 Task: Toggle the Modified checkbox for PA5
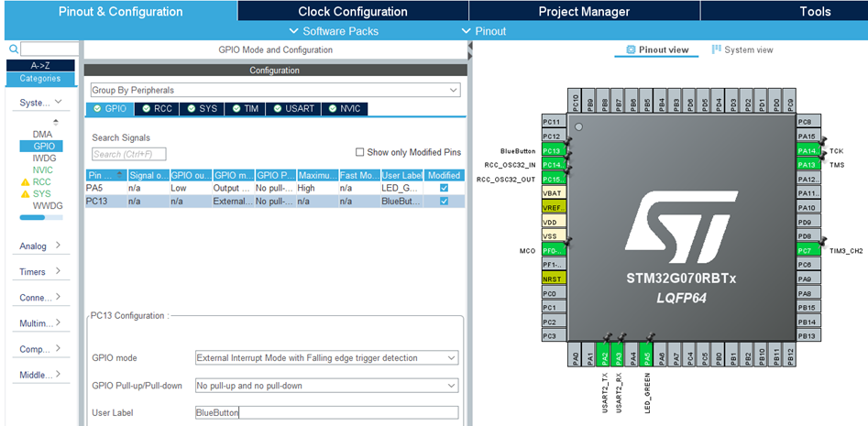click(x=444, y=188)
